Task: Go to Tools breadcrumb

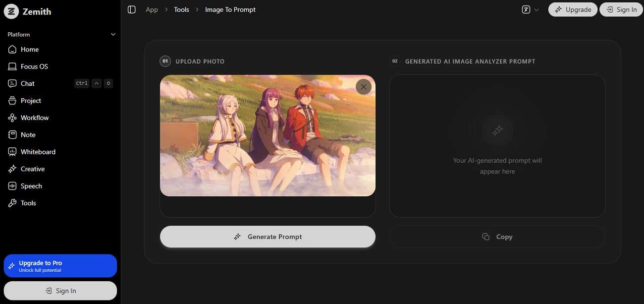Action: (181, 9)
